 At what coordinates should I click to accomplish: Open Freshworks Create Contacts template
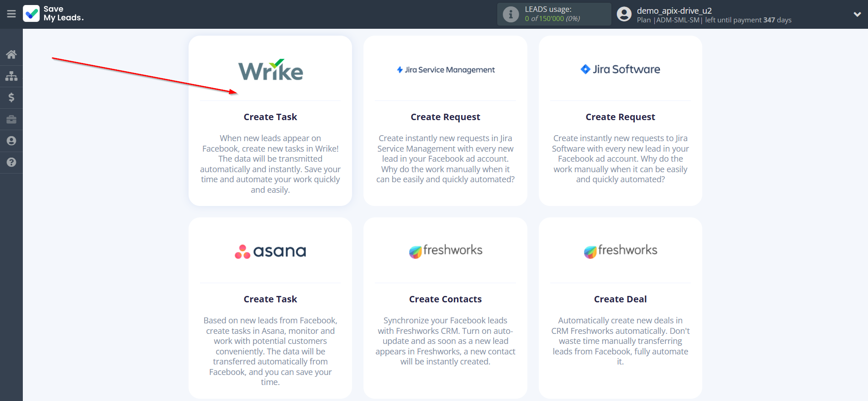coord(445,299)
